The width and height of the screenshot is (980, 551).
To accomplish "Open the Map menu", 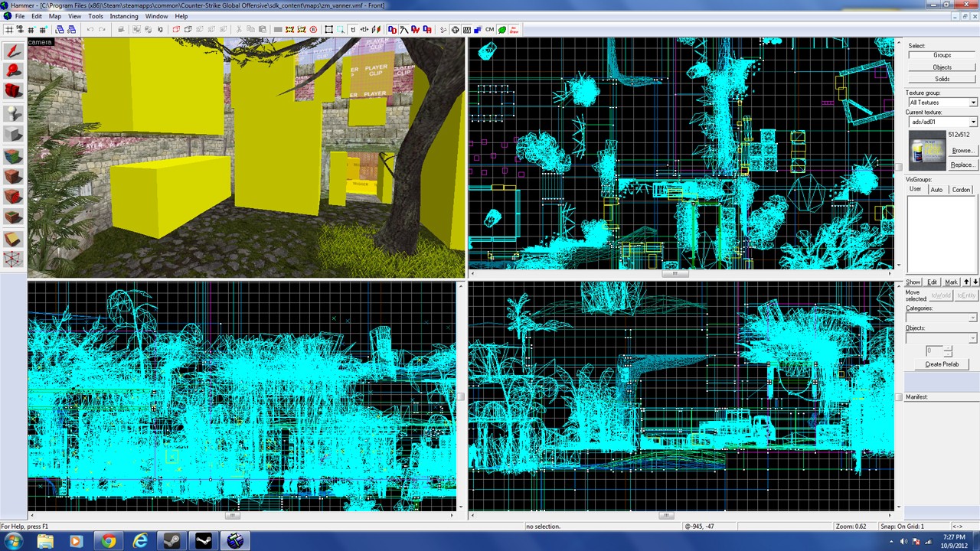I will 55,16.
